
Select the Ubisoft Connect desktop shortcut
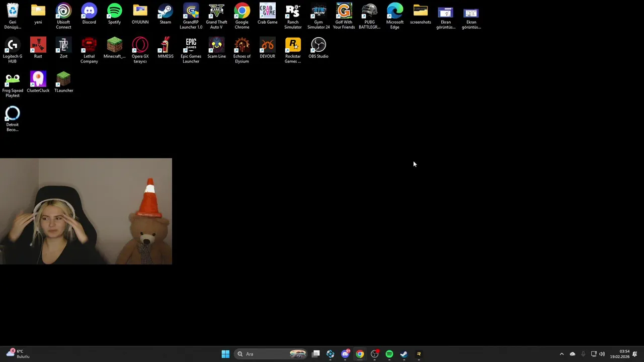click(63, 16)
